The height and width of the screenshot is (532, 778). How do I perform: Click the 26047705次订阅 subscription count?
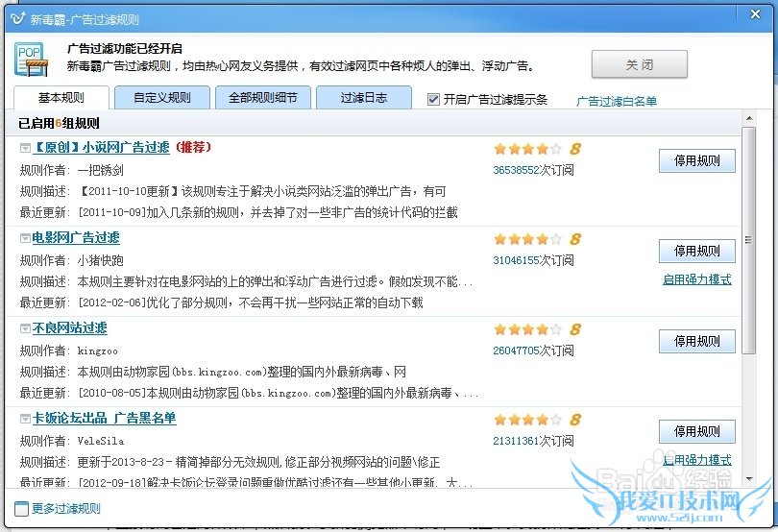(x=533, y=351)
